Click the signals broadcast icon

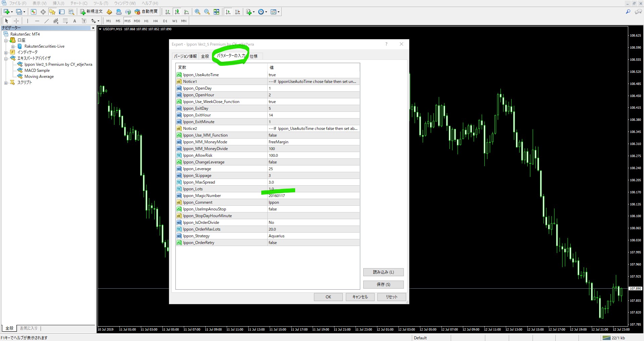[128, 12]
